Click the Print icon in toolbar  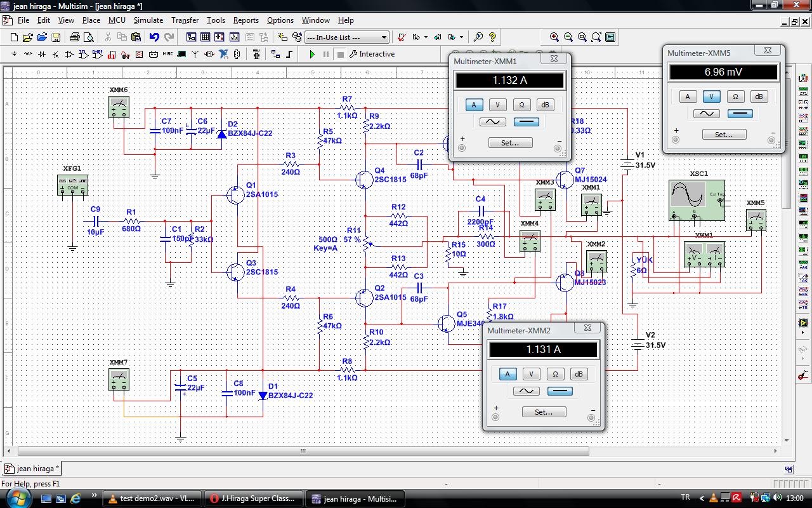(75, 37)
